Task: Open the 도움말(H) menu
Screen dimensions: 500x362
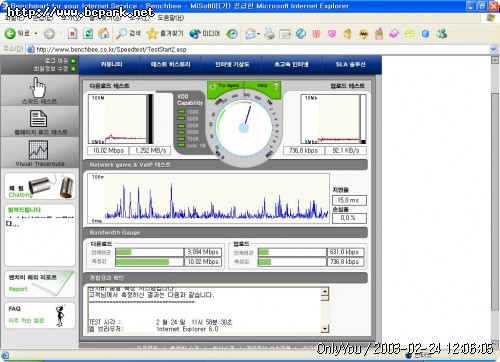Action: (170, 18)
